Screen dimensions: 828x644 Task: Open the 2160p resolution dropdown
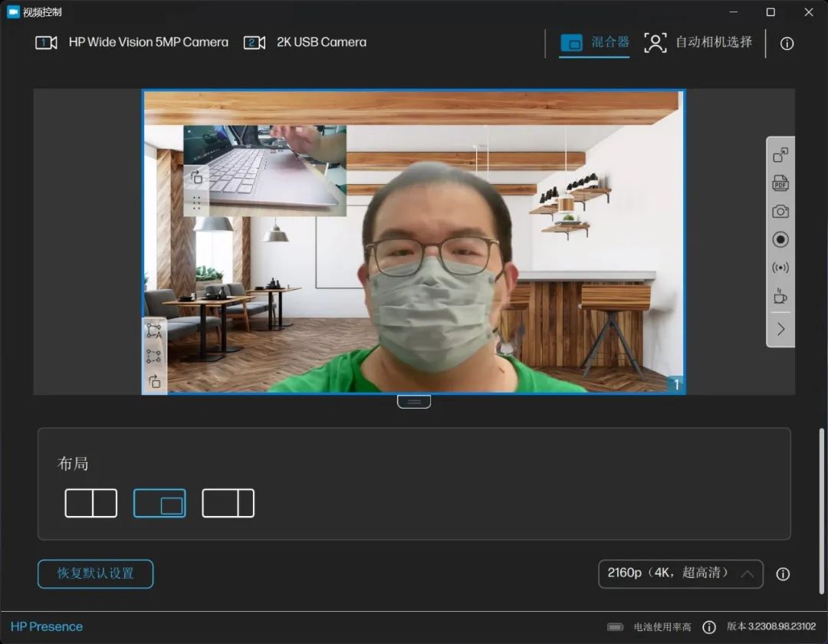[681, 573]
